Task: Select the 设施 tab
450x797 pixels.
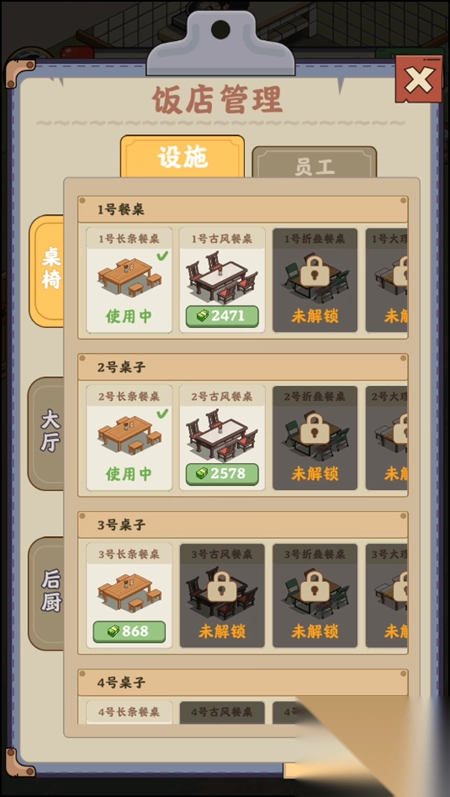Action: 183,157
